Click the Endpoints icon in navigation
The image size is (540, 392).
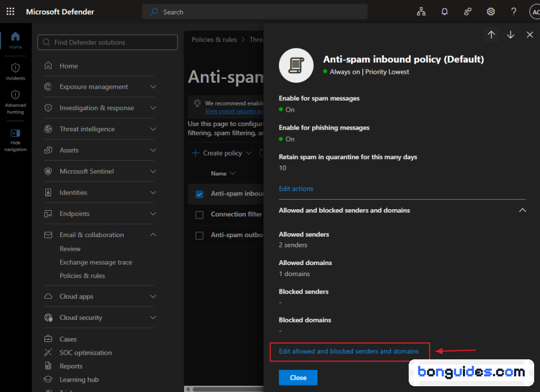pos(48,214)
